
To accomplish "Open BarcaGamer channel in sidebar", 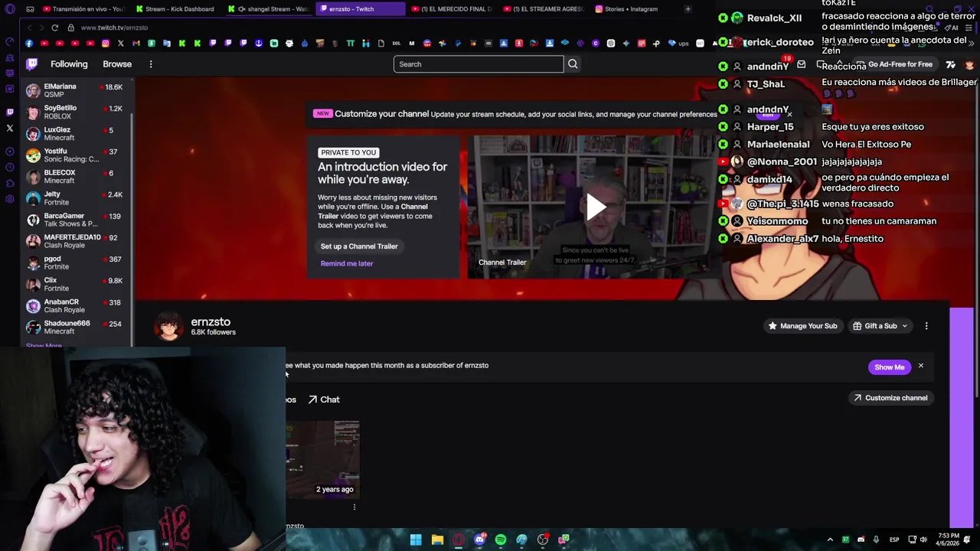I will (74, 220).
